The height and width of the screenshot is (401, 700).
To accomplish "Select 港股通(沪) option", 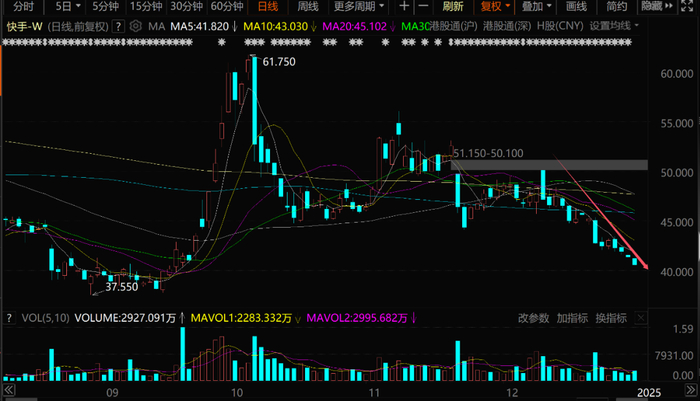I will tap(453, 26).
